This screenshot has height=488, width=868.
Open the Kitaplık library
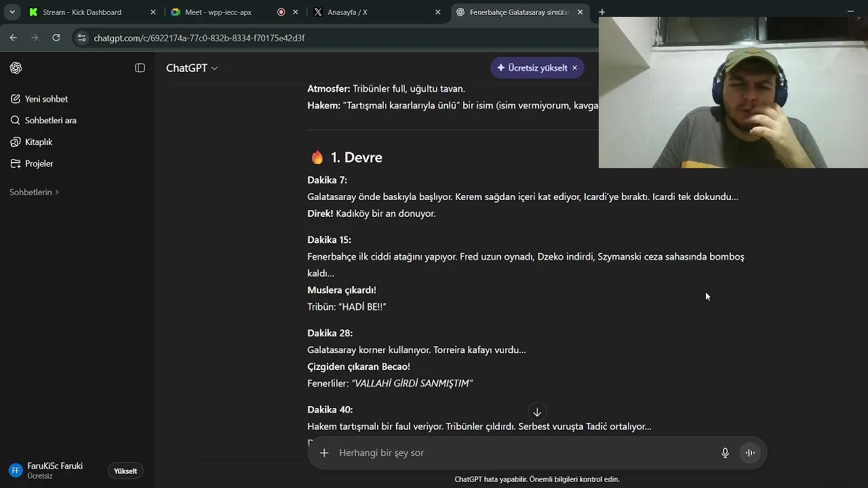click(x=39, y=142)
